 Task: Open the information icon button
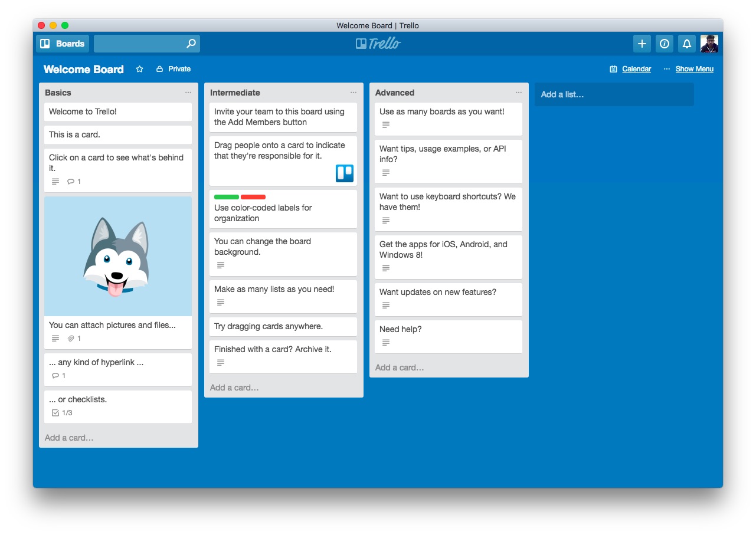tap(665, 44)
